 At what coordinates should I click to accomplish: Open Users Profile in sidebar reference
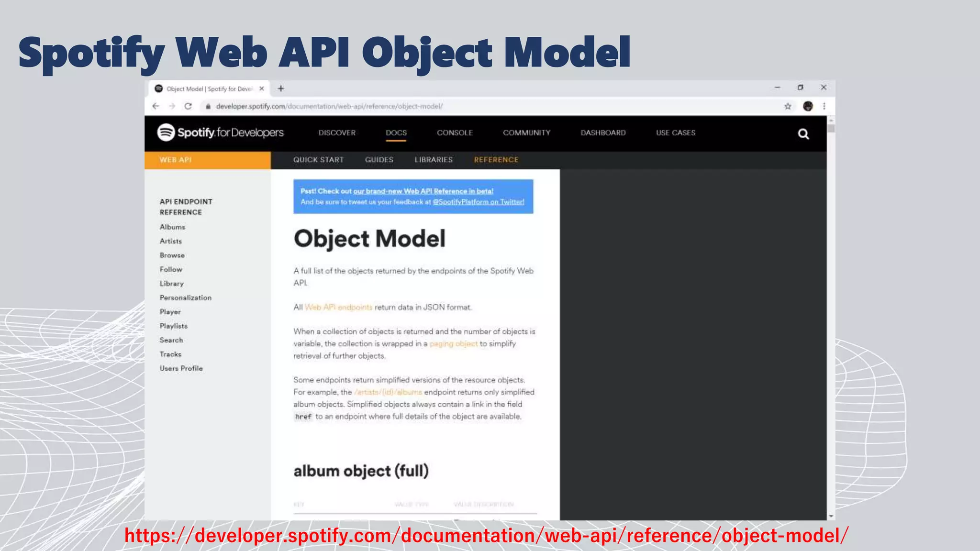point(181,368)
